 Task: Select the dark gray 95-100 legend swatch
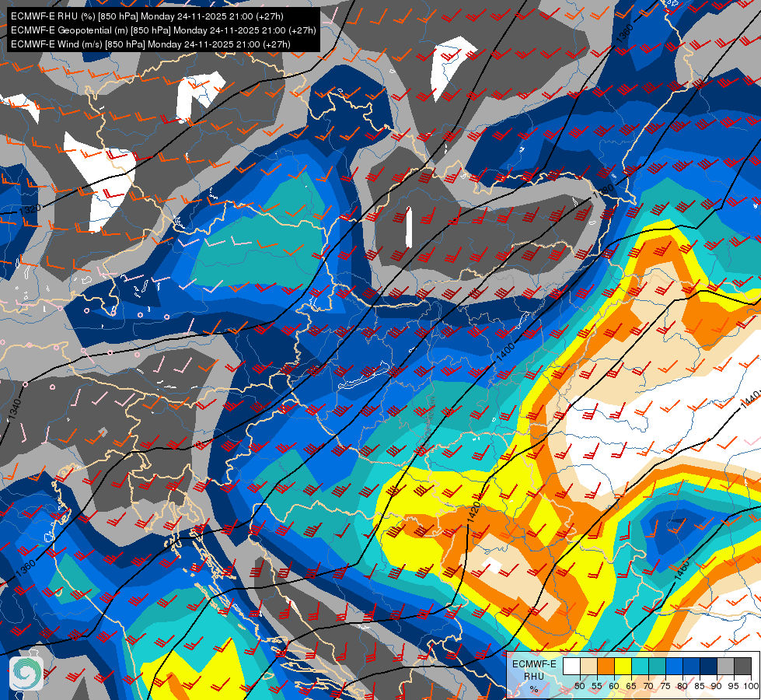point(742,666)
